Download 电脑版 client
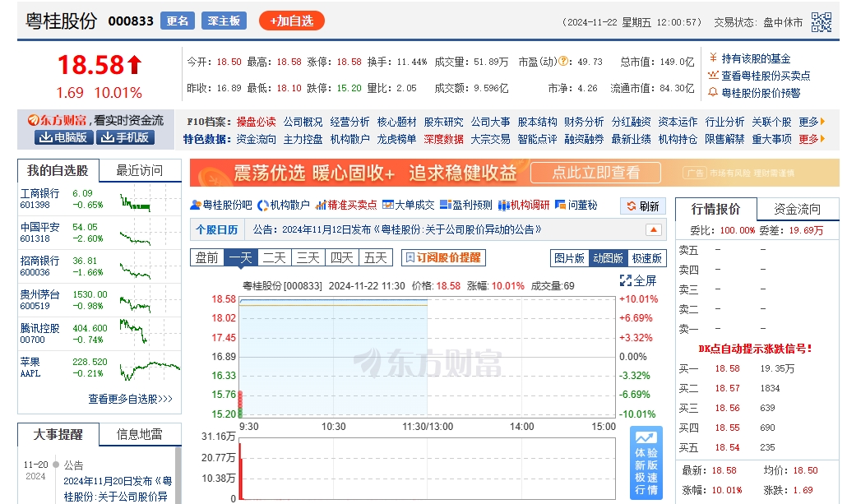847x504 pixels. pos(64,137)
